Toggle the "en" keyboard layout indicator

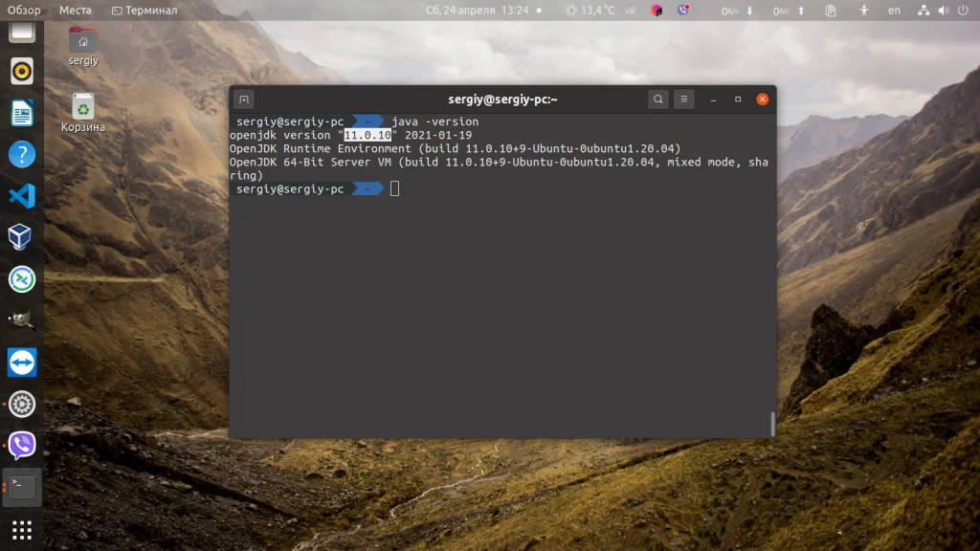895,10
